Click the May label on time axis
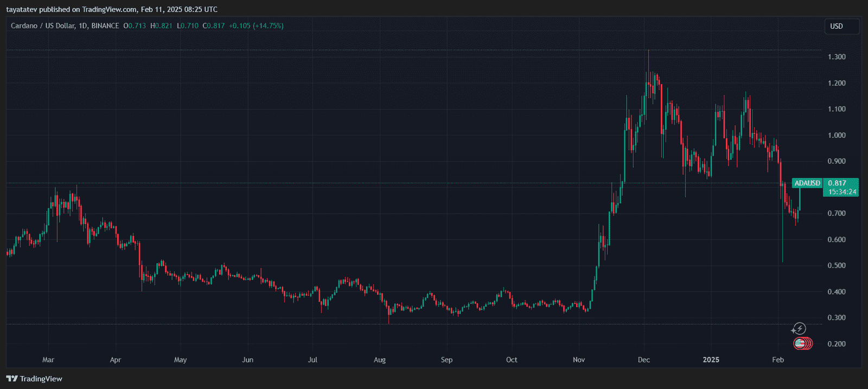The height and width of the screenshot is (389, 868). pos(181,360)
